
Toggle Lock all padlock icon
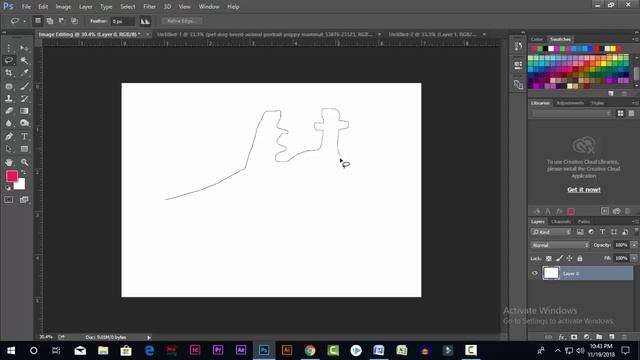[580, 258]
